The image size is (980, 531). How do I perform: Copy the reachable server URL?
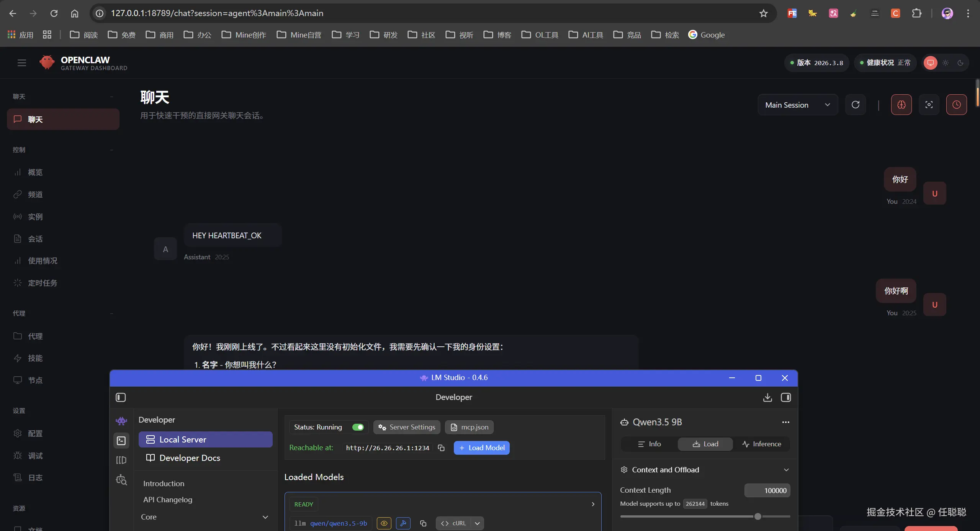[441, 448]
